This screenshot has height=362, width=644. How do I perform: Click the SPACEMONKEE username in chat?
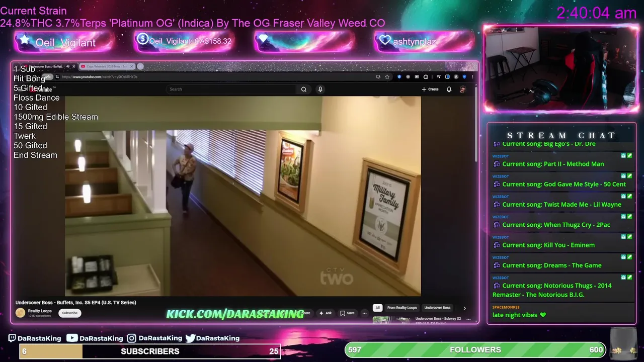[x=506, y=307]
